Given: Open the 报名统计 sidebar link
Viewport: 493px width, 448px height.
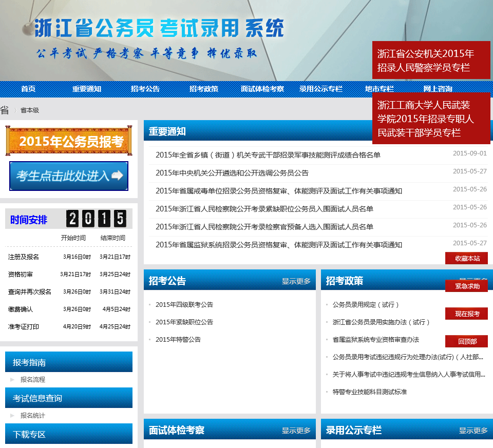Looking at the screenshot, I should tap(33, 416).
